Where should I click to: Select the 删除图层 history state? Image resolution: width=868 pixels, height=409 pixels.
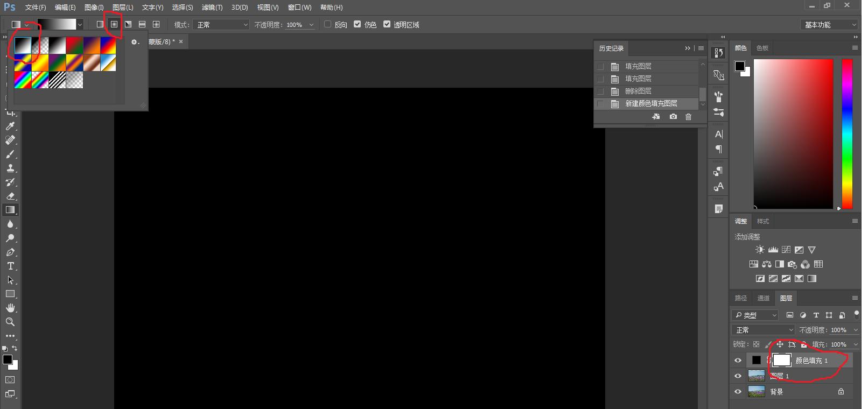coord(646,91)
